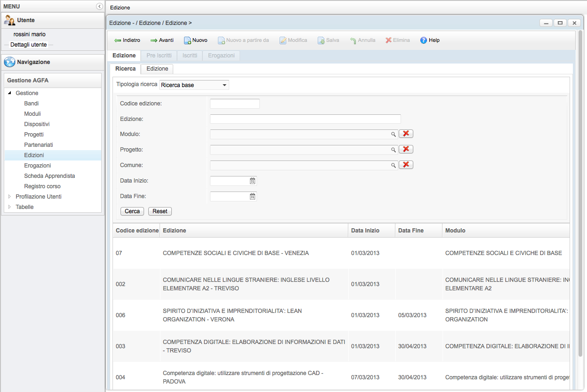Collapse the Gestione tree node
This screenshot has height=392, width=587.
pos(9,93)
